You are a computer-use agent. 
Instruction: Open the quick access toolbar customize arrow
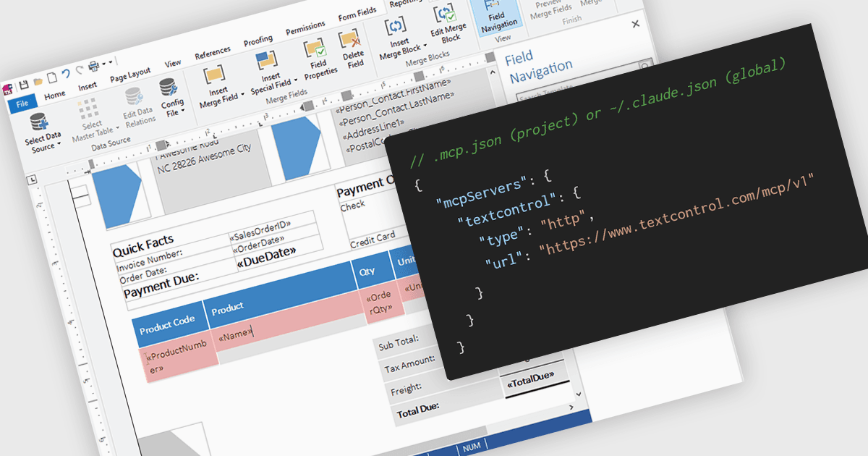(112, 63)
